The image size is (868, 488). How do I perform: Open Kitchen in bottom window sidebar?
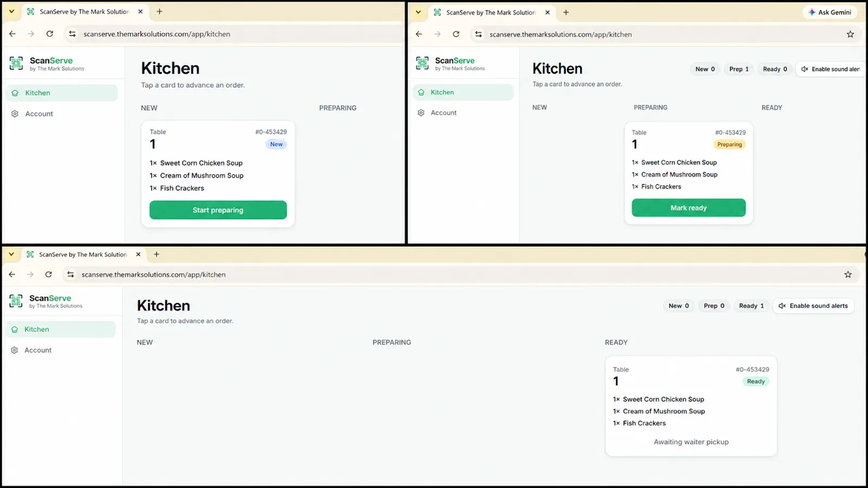coord(61,329)
